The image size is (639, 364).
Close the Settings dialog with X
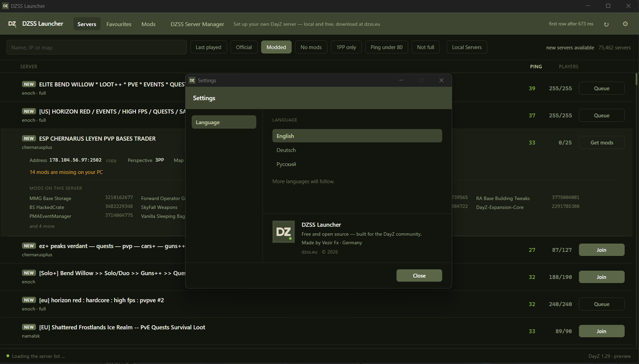441,80
